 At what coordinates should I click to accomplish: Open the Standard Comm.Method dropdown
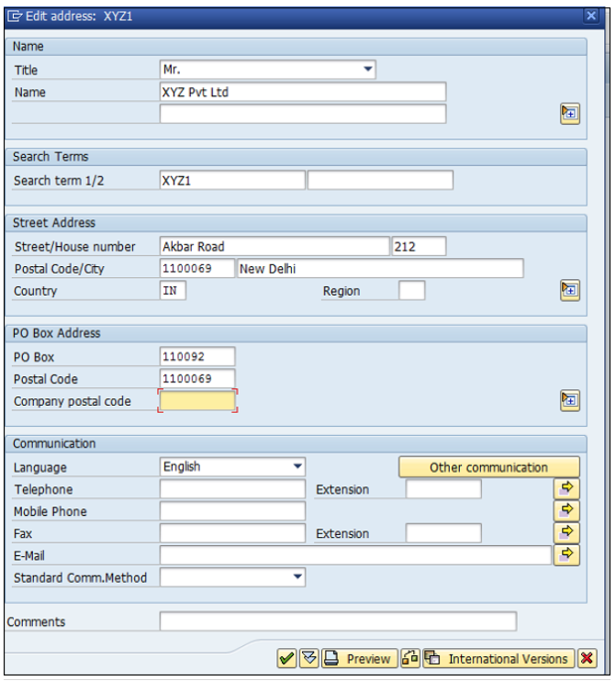297,576
